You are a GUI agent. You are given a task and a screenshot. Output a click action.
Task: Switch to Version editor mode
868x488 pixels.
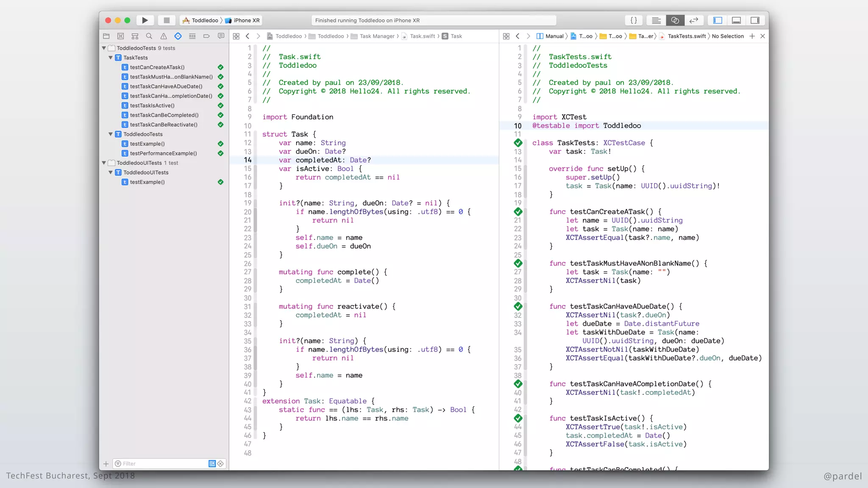coord(694,20)
